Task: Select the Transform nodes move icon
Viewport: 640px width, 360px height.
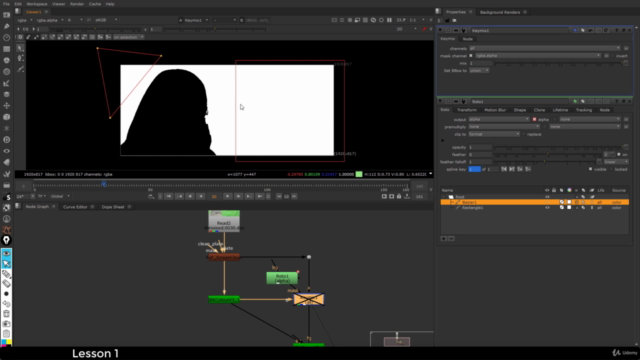Action: 7,106
